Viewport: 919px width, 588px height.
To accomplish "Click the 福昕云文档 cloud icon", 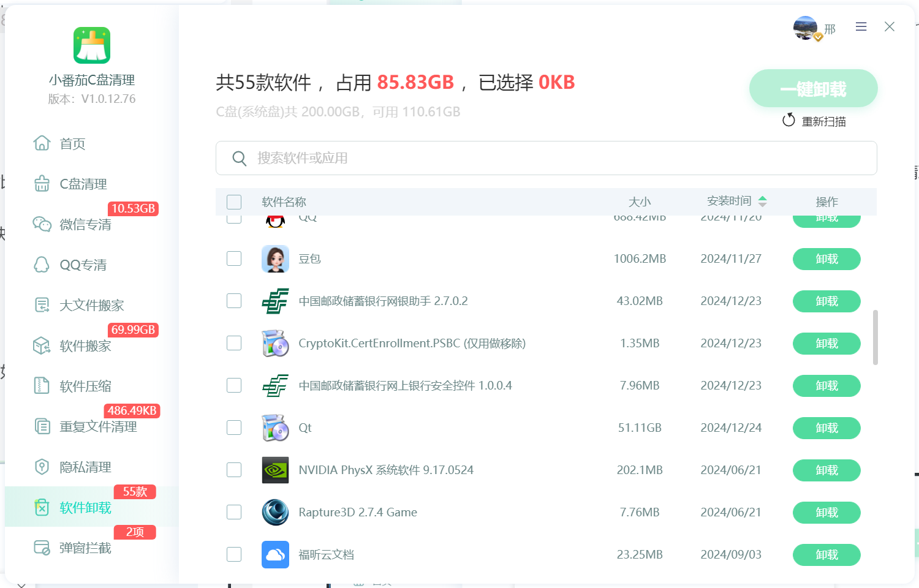I will click(275, 554).
